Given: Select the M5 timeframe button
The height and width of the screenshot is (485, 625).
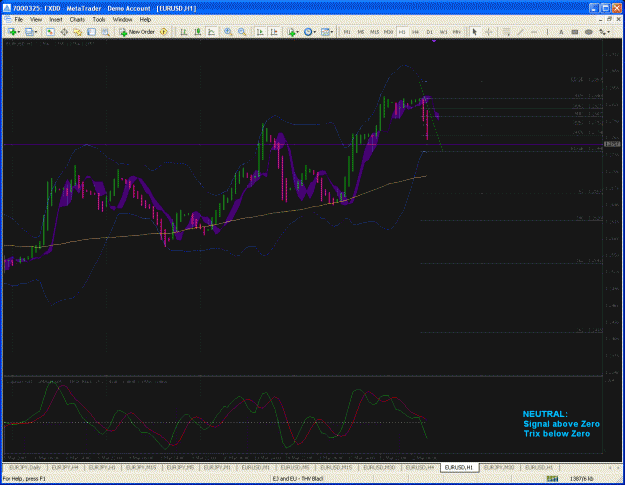Looking at the screenshot, I should pyautogui.click(x=360, y=32).
